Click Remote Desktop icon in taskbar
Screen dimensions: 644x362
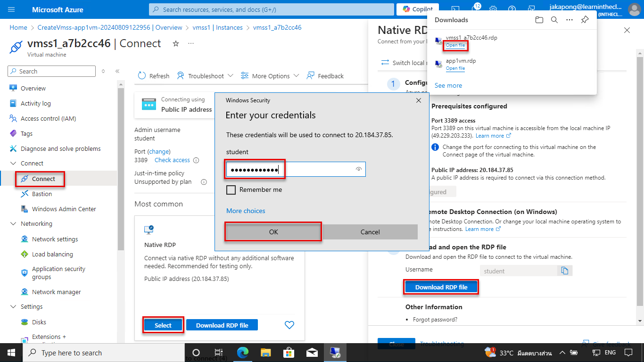335,353
